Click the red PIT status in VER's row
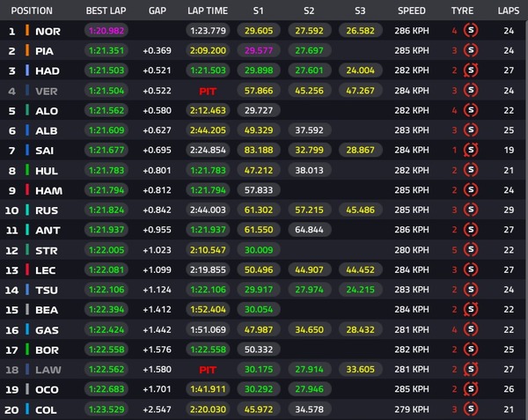Viewport: 528px width, 420px height. [208, 90]
